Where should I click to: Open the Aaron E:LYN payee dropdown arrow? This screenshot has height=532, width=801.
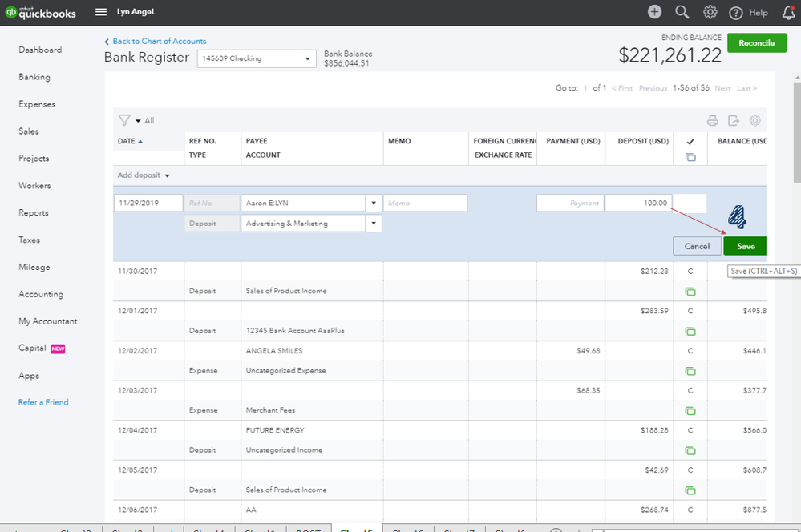[374, 204]
